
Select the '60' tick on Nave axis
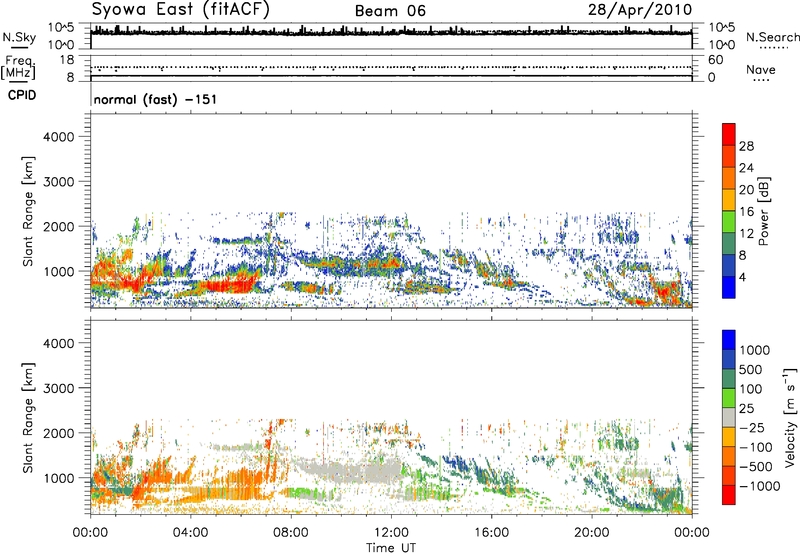716,60
